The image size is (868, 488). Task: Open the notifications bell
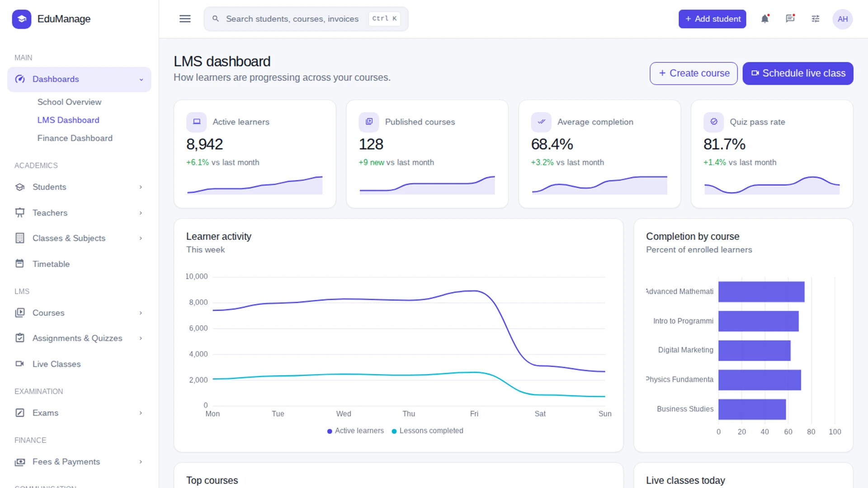tap(765, 19)
